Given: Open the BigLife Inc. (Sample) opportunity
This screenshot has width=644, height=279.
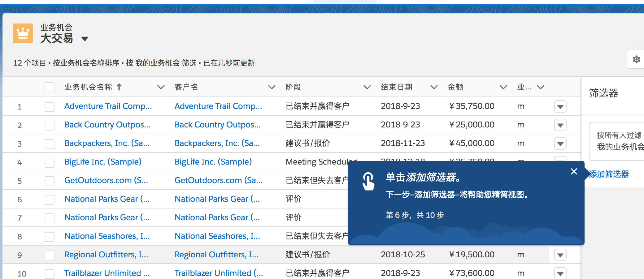Looking at the screenshot, I should [103, 162].
